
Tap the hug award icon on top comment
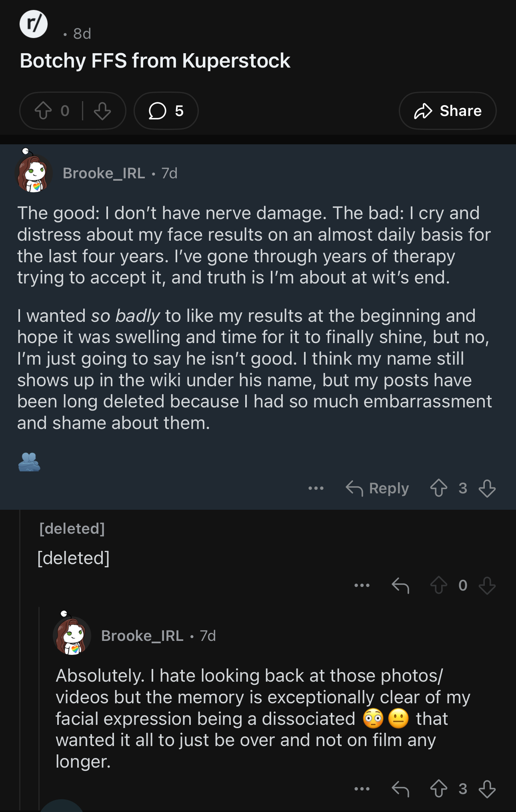[29, 462]
